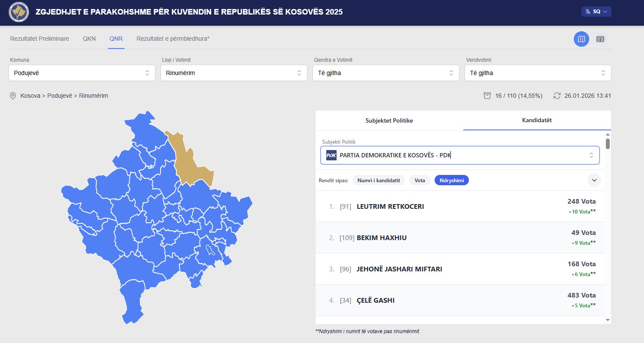Open the SQ language selector
This screenshot has height=343, width=644.
point(596,12)
